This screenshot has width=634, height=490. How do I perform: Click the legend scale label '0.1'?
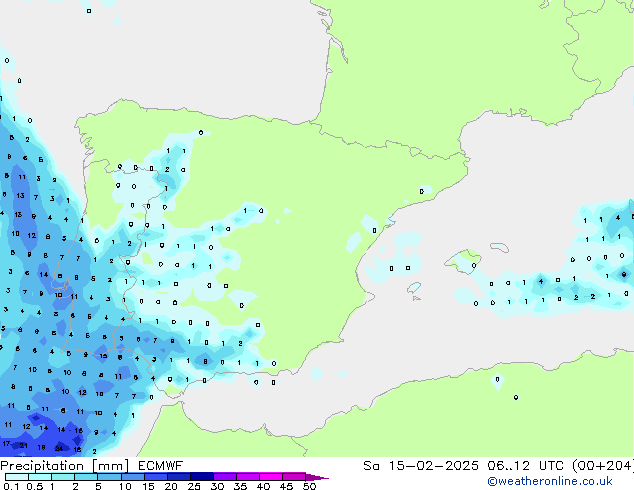pyautogui.click(x=11, y=486)
